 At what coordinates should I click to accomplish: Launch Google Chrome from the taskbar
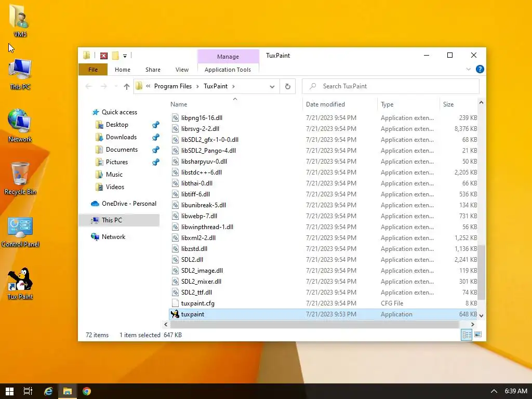[x=87, y=391]
